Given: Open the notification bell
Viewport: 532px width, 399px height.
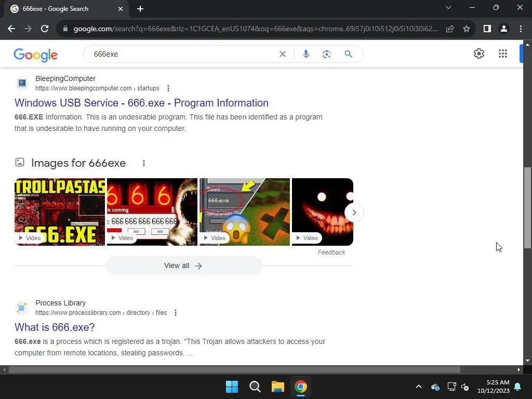Looking at the screenshot, I should click(518, 387).
